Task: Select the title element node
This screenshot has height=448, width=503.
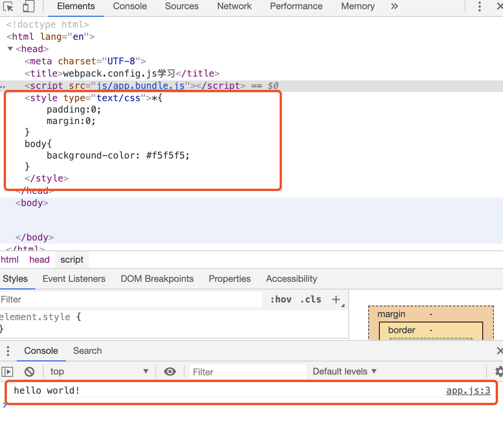Action: tap(122, 73)
